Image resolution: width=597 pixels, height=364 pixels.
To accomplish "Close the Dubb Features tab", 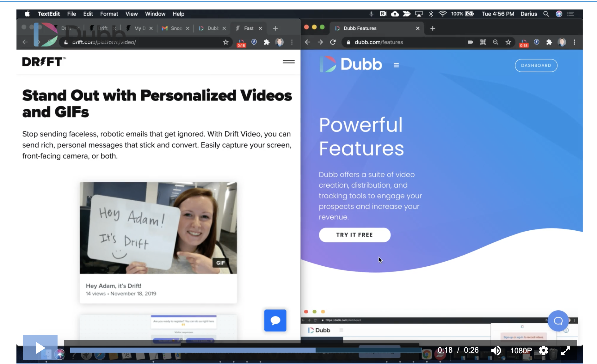I will [418, 28].
